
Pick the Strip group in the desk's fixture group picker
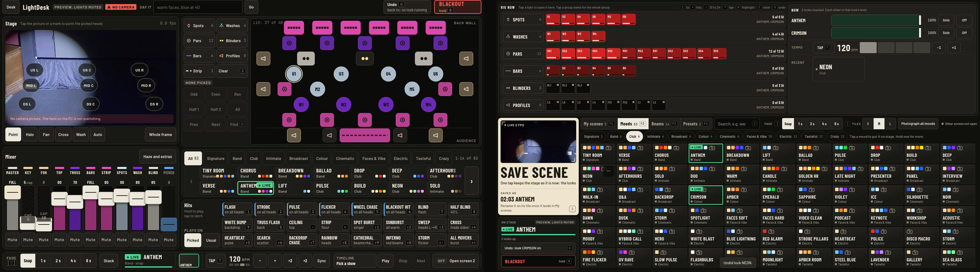point(199,71)
